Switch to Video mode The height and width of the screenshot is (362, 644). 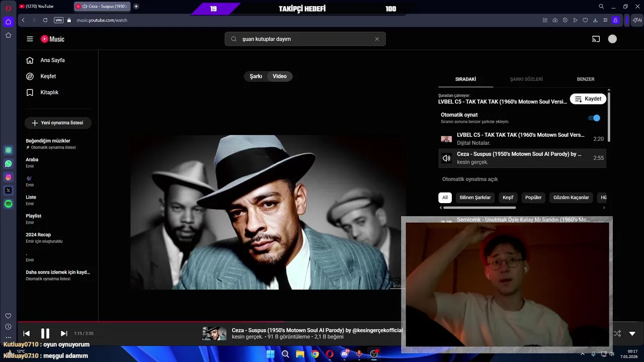pyautogui.click(x=280, y=76)
